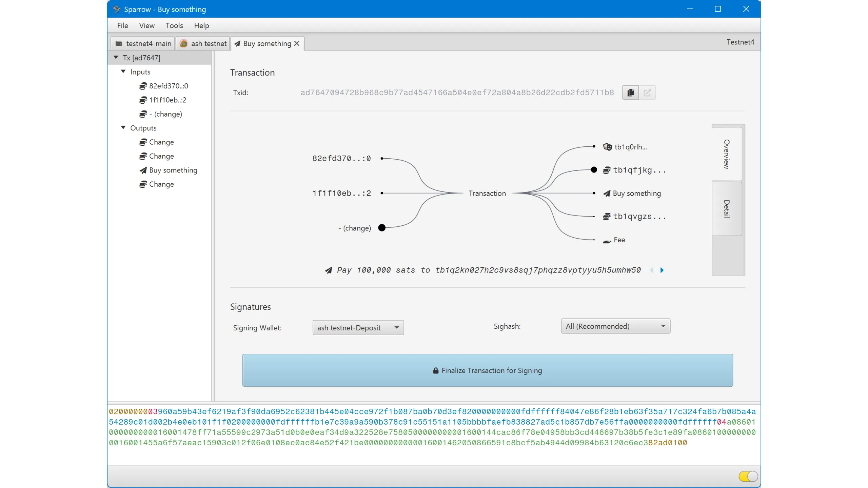Click the coins icon beside tb1qvgzs output
868x488 pixels.
[607, 217]
